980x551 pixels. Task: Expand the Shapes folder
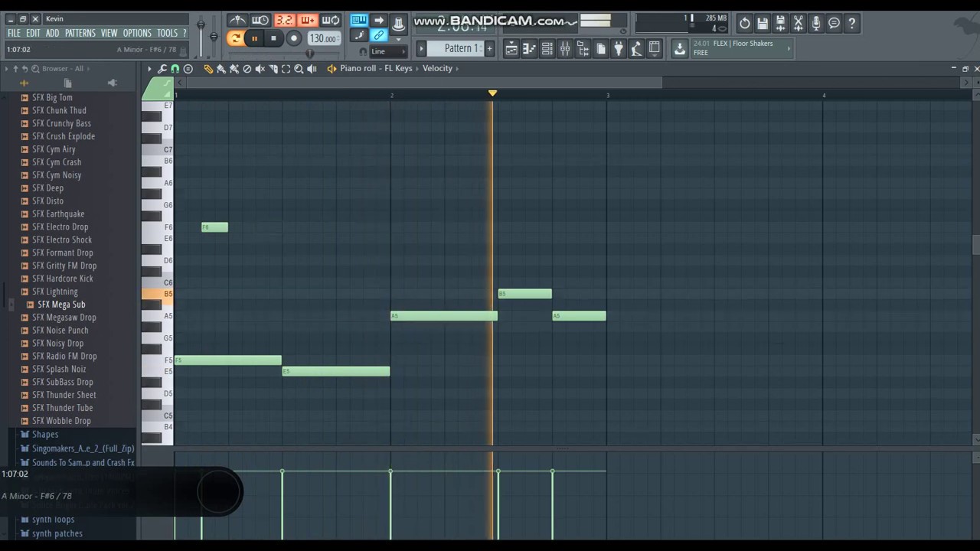tap(45, 434)
